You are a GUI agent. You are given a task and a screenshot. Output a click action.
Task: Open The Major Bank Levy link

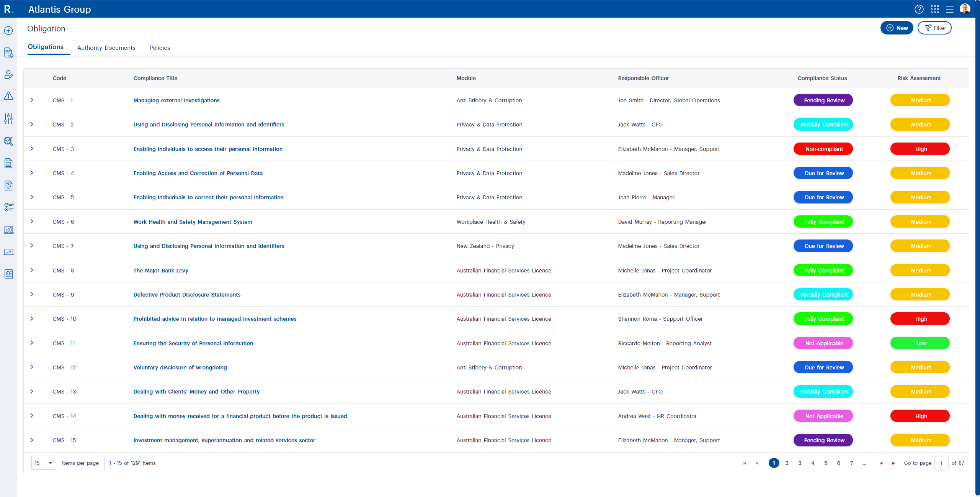coord(160,271)
